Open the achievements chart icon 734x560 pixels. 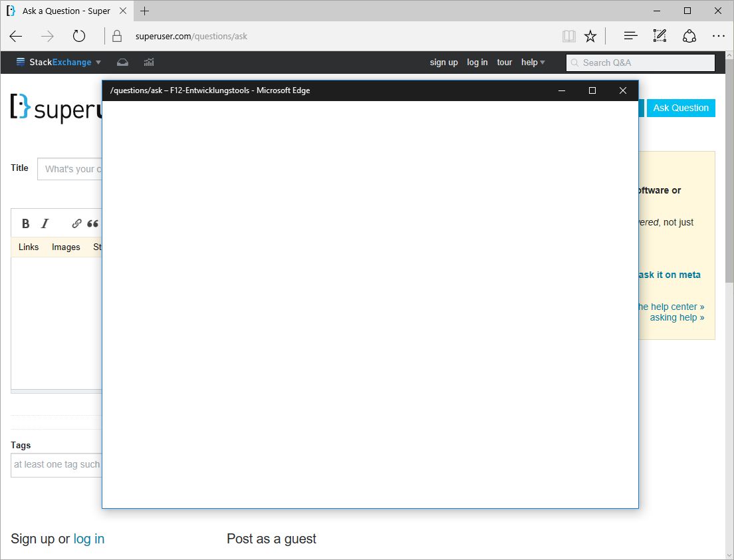(149, 63)
